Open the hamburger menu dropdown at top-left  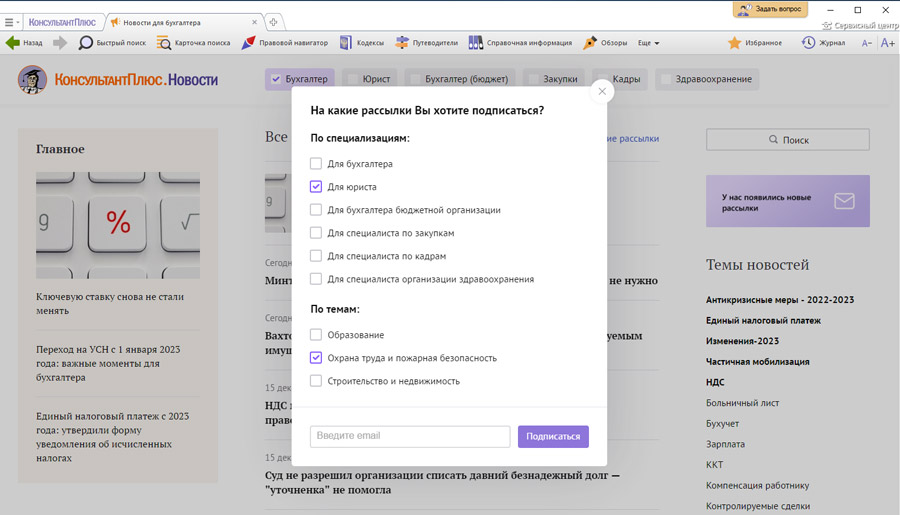tap(10, 22)
